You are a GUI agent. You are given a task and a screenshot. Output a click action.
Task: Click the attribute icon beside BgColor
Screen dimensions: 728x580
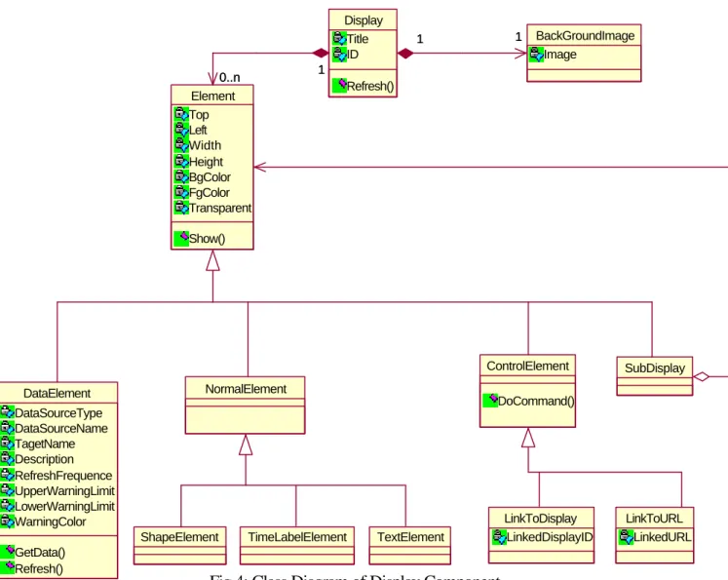(181, 176)
